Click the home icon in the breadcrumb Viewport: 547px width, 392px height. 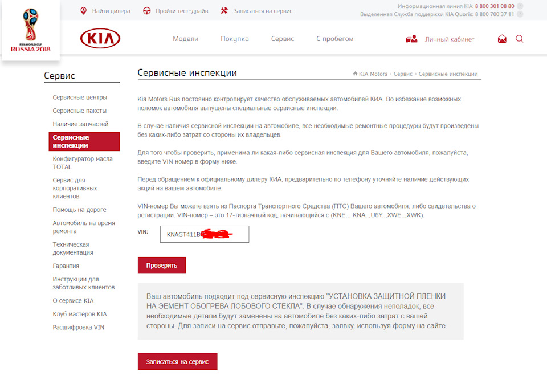pyautogui.click(x=356, y=73)
